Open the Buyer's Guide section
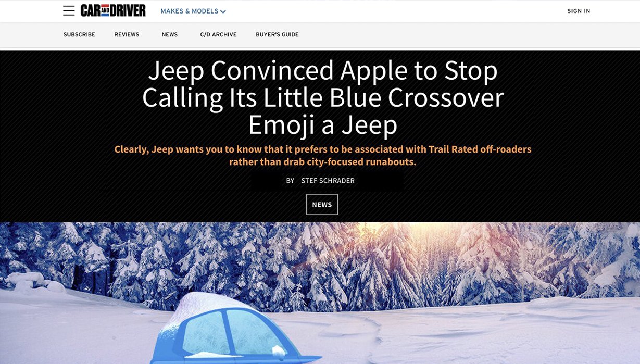This screenshot has width=640, height=364. [x=277, y=34]
